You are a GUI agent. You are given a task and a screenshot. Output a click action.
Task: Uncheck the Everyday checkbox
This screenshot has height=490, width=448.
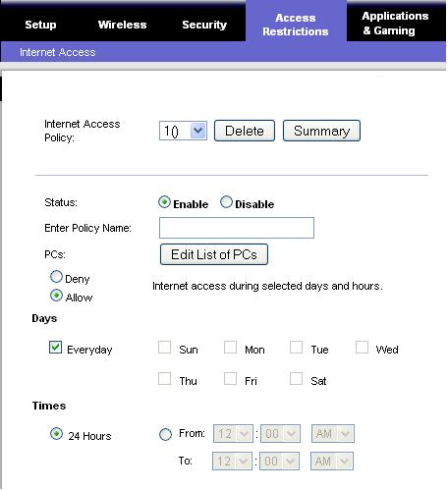click(55, 348)
